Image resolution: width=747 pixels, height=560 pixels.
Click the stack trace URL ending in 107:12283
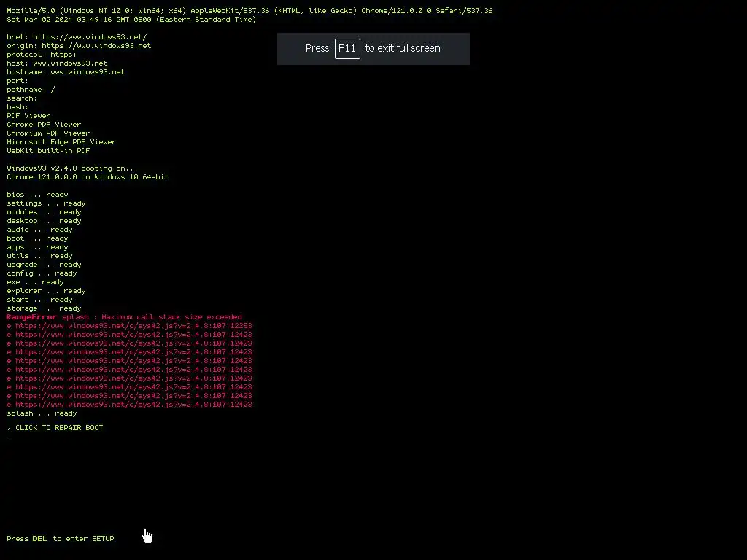(129, 326)
